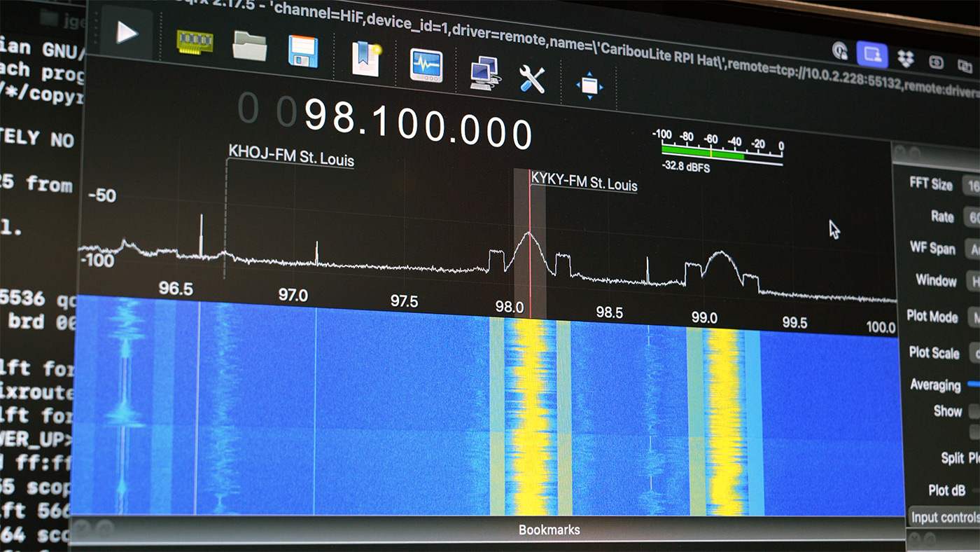Click yellow 99.1 signal band in waterfall
Viewport: 980px width, 552px height.
(724, 423)
